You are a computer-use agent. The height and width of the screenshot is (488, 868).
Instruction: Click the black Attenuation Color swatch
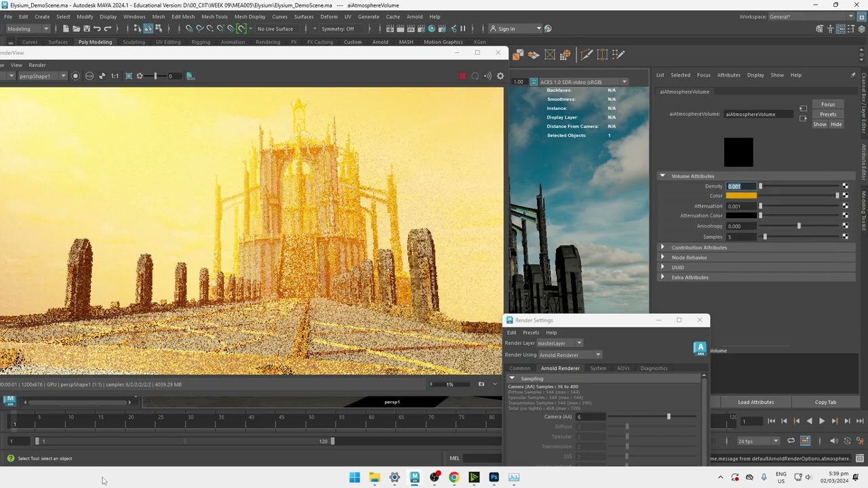click(741, 216)
